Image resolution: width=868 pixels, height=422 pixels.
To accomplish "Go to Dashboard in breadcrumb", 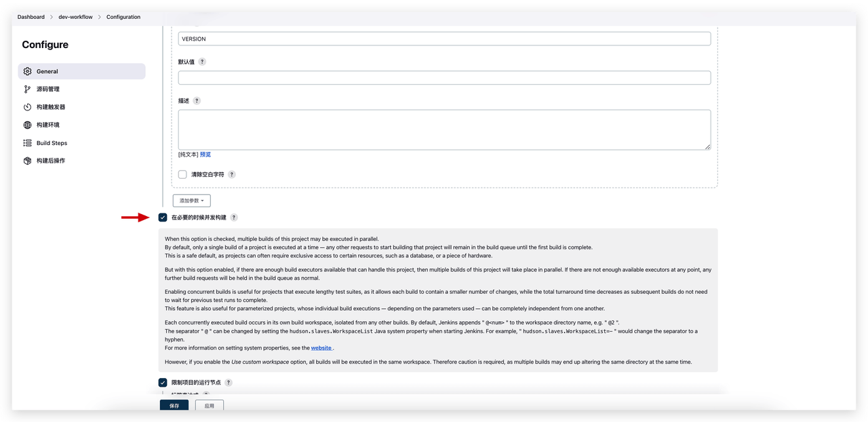I will click(x=31, y=17).
